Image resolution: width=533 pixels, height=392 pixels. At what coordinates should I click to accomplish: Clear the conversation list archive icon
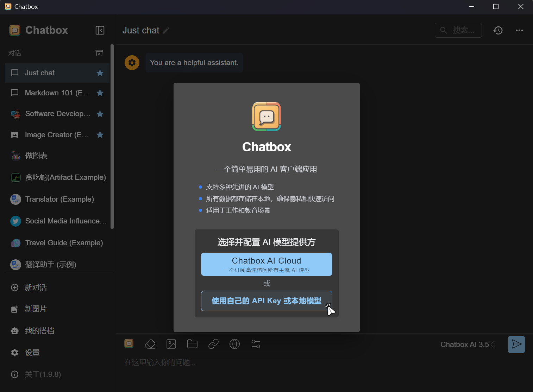pos(99,53)
